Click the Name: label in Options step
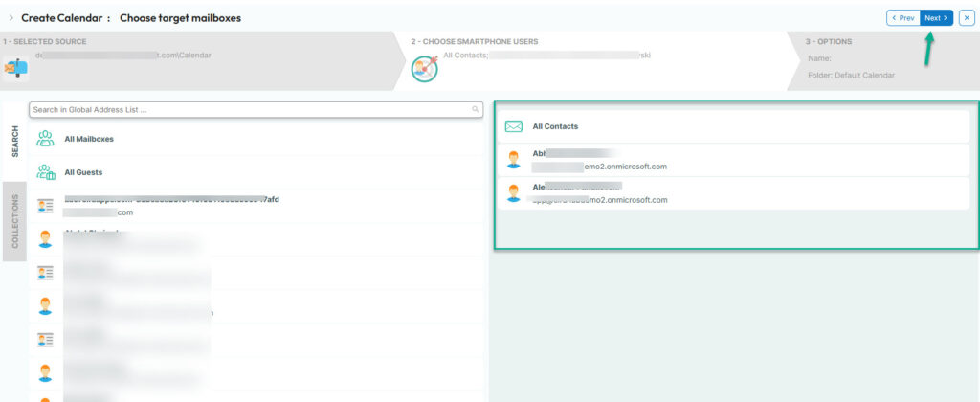980x402 pixels. 819,58
